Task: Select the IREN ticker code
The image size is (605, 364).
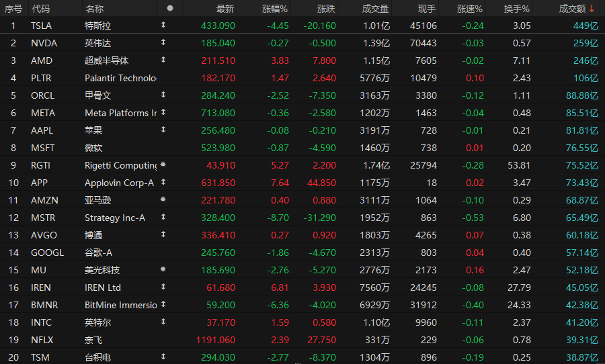Action: (41, 287)
